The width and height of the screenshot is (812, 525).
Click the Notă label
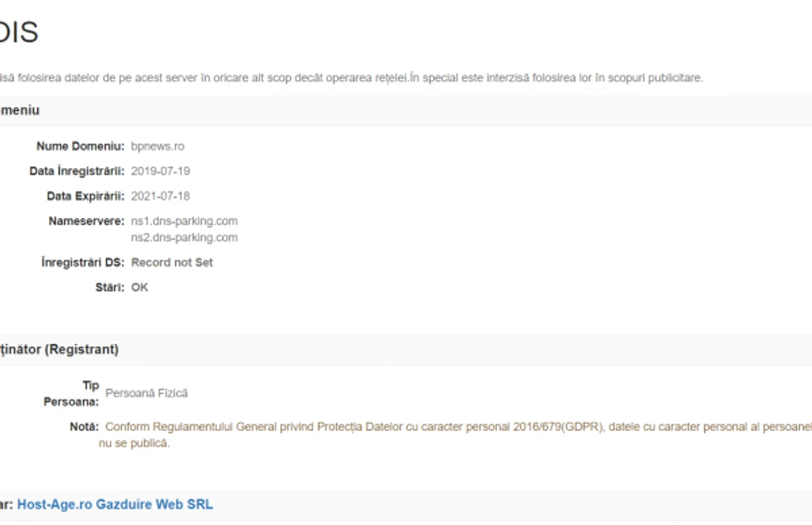tap(84, 426)
